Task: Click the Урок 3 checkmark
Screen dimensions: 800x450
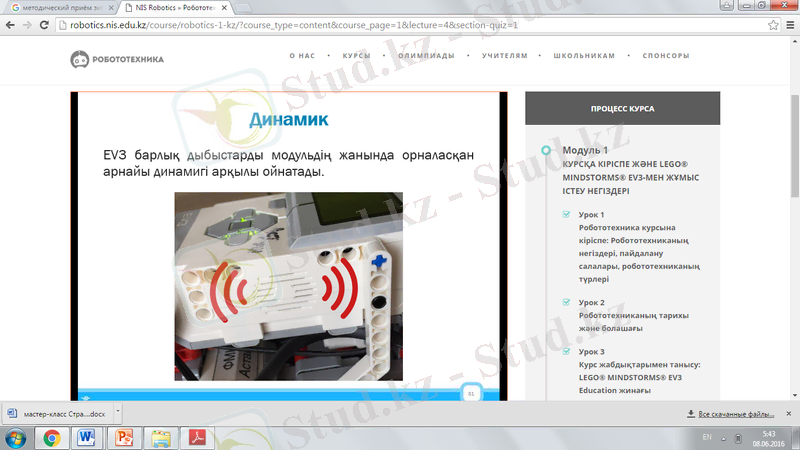Action: coord(567,352)
